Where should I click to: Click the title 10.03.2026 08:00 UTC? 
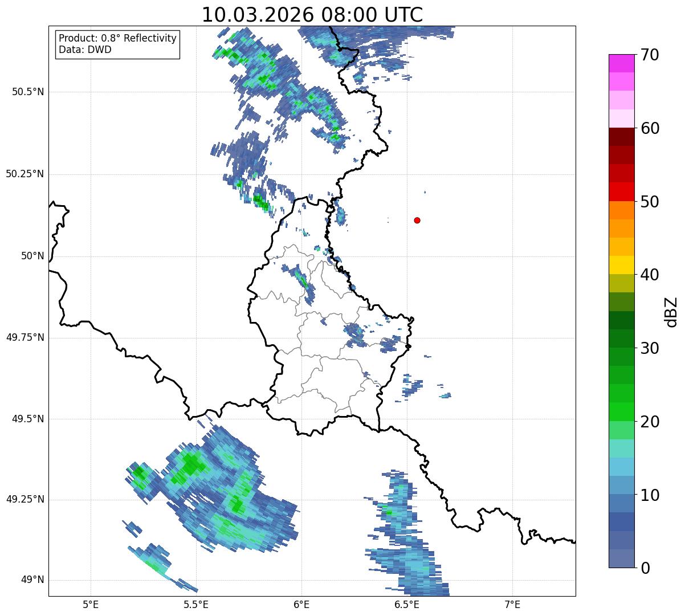coord(312,15)
